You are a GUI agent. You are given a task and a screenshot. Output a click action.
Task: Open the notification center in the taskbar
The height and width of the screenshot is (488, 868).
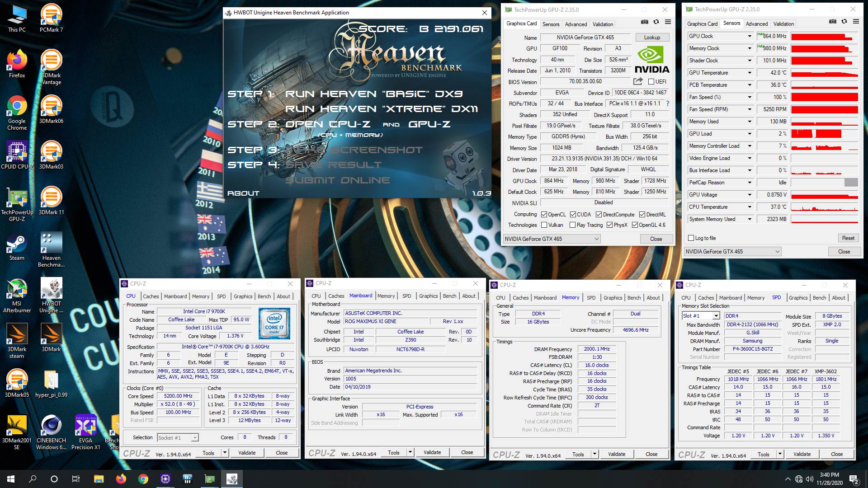click(854, 479)
